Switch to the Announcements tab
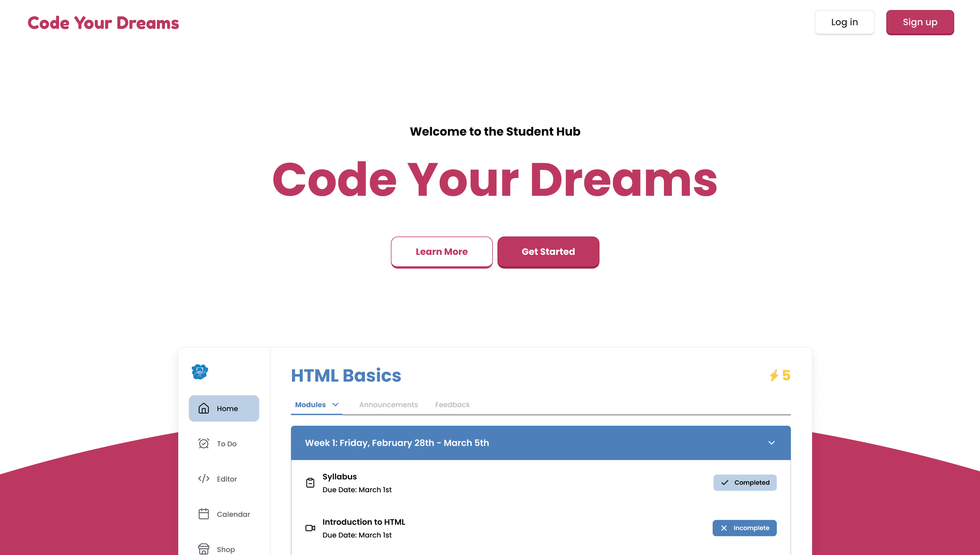The height and width of the screenshot is (555, 980). 388,404
